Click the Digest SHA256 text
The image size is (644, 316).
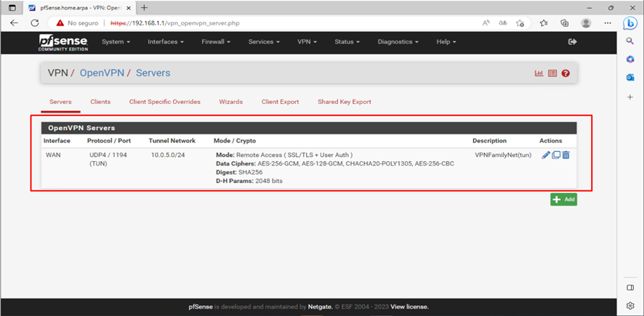(x=239, y=172)
